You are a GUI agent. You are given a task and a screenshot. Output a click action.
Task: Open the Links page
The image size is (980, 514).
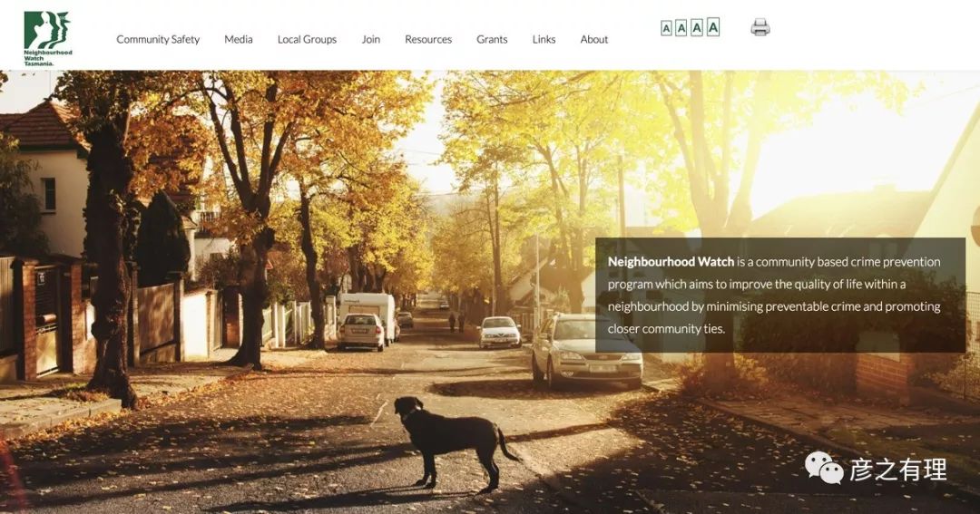(x=544, y=39)
